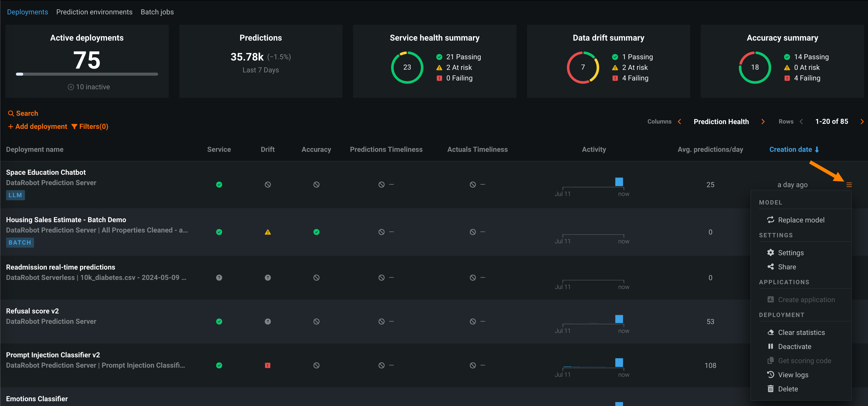Viewport: 868px width, 406px height.
Task: Click the yellow drift warning icon for Housing Sales Estimate
Action: point(268,232)
